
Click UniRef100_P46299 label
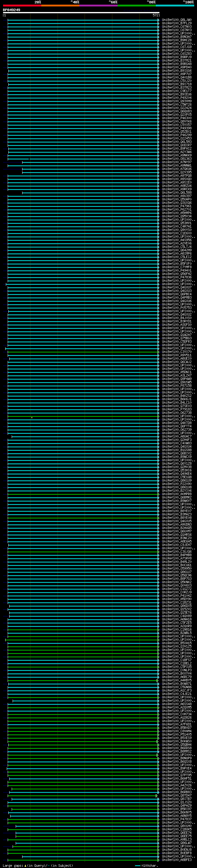(x=177, y=135)
